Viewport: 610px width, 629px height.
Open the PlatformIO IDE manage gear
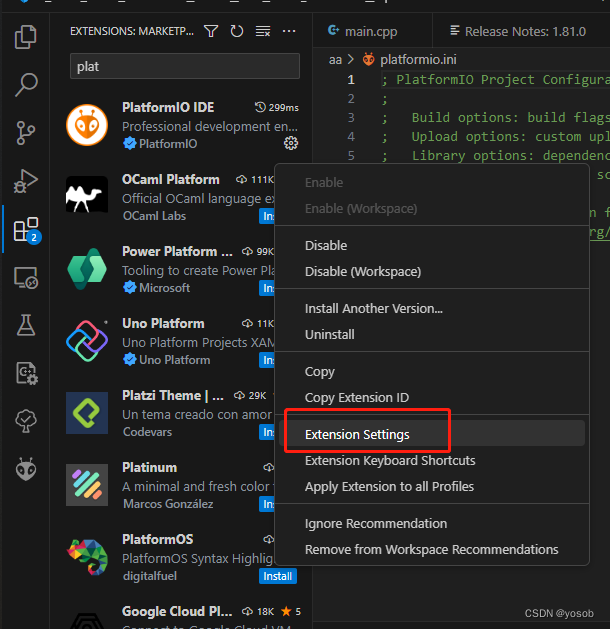(291, 143)
